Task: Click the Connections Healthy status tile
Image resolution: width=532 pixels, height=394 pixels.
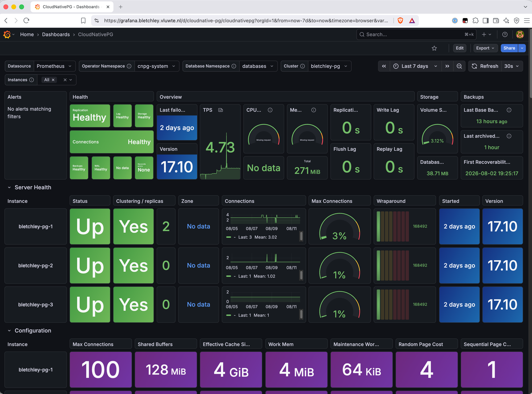Action: [112, 142]
